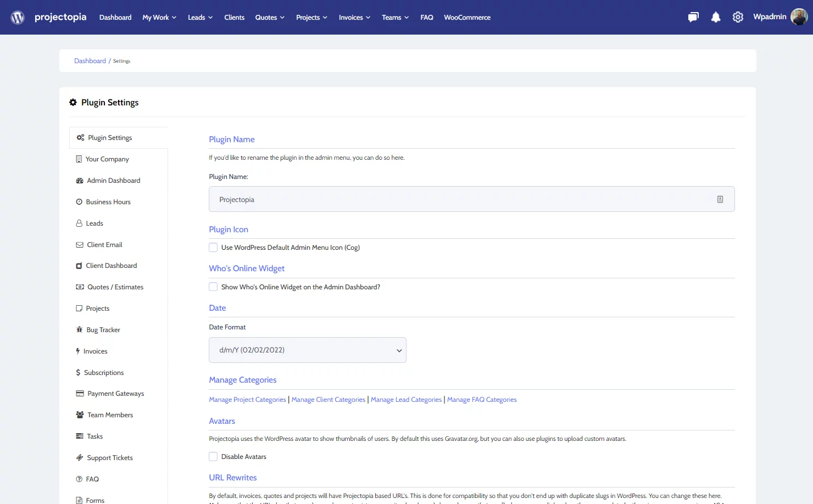This screenshot has height=504, width=813.
Task: Click the Business Hours clock icon
Action: click(x=79, y=202)
